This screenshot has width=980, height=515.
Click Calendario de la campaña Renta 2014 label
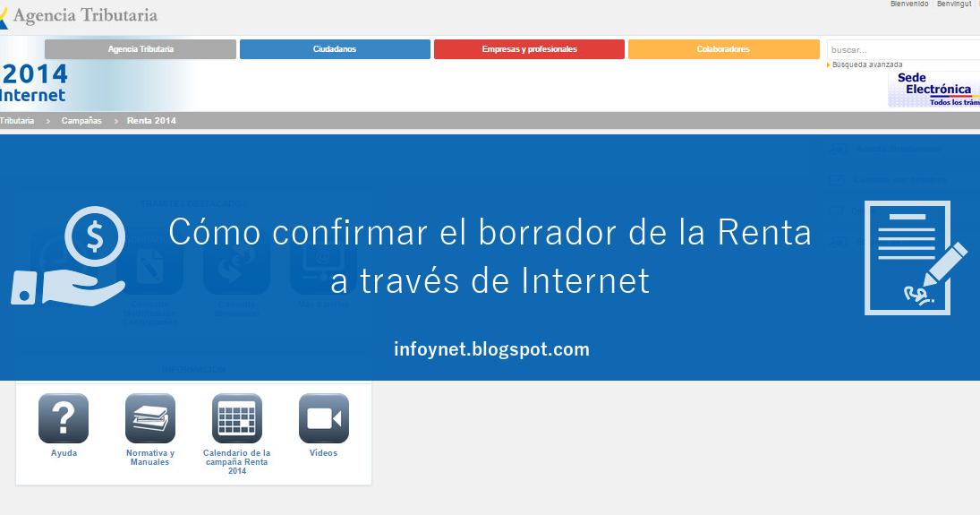[237, 462]
